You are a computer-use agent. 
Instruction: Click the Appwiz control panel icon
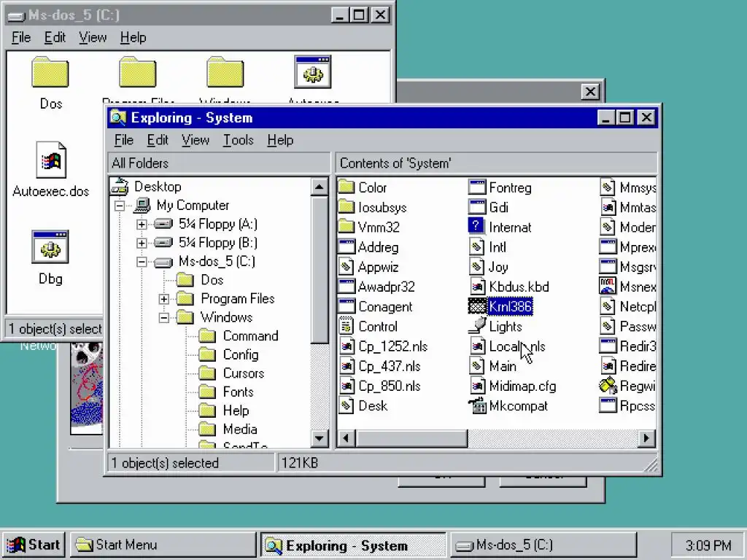point(347,267)
